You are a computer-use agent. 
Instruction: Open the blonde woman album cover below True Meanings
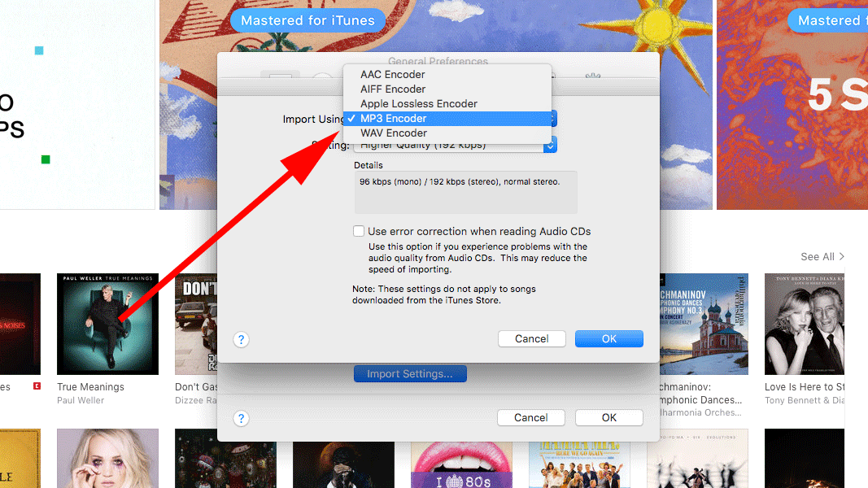pyautogui.click(x=108, y=458)
